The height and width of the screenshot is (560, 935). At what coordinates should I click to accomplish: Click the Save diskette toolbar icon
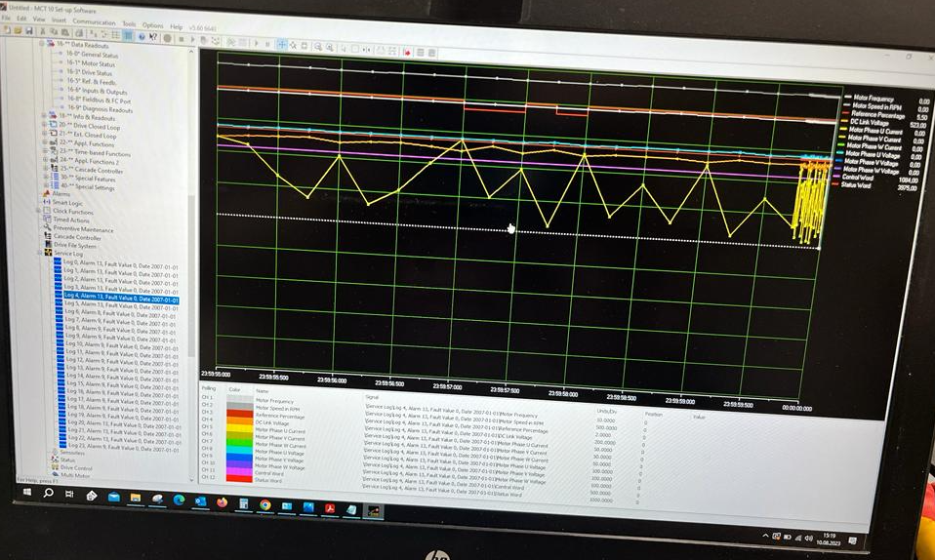pyautogui.click(x=28, y=31)
